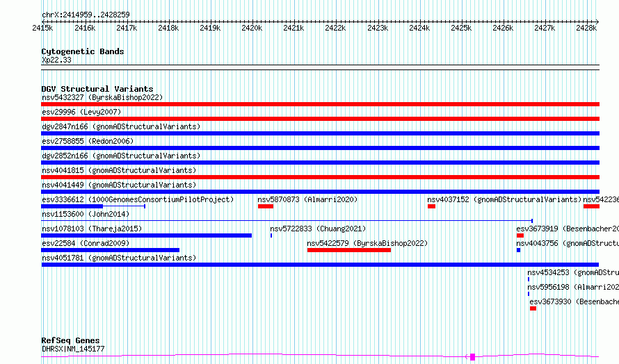
Task: Select the RefSeq Genes track title
Action: tap(70, 340)
